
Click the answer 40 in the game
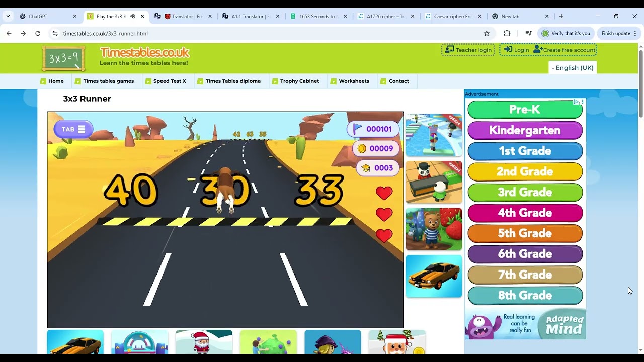click(x=131, y=191)
